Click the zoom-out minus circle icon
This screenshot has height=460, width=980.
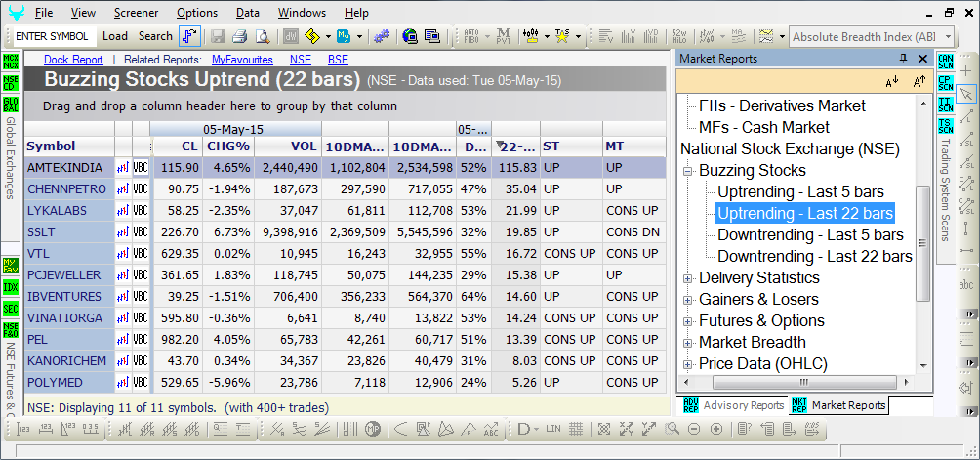tap(694, 429)
